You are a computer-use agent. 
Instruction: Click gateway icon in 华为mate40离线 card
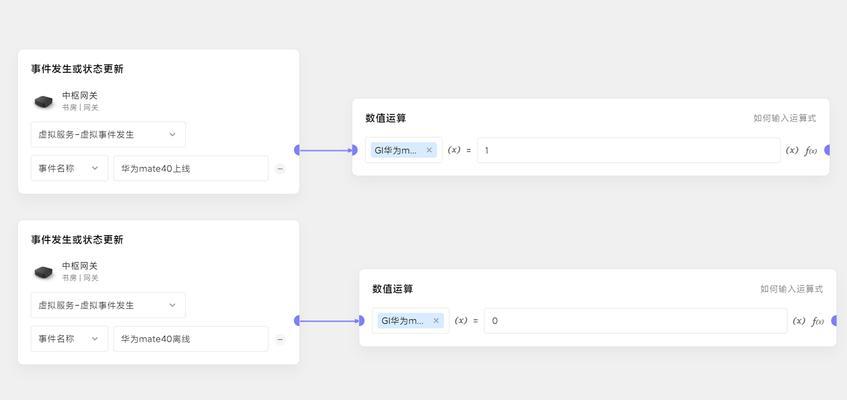coord(44,272)
